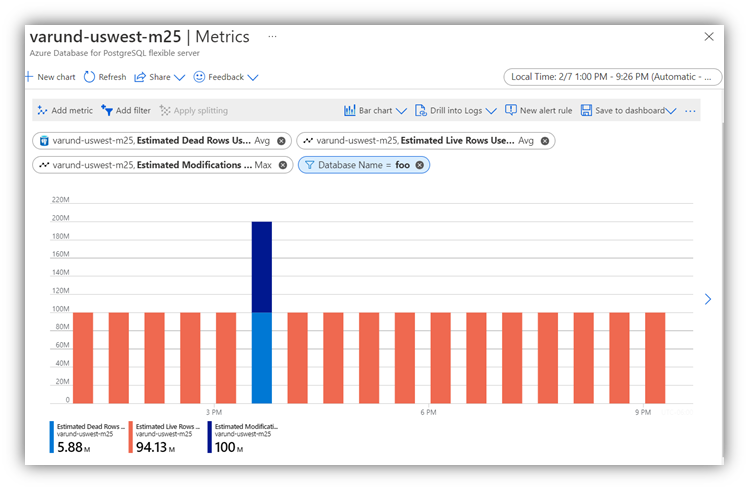The image size is (749, 490).
Task: Open chart toolbar more options ellipsis
Action: (690, 111)
